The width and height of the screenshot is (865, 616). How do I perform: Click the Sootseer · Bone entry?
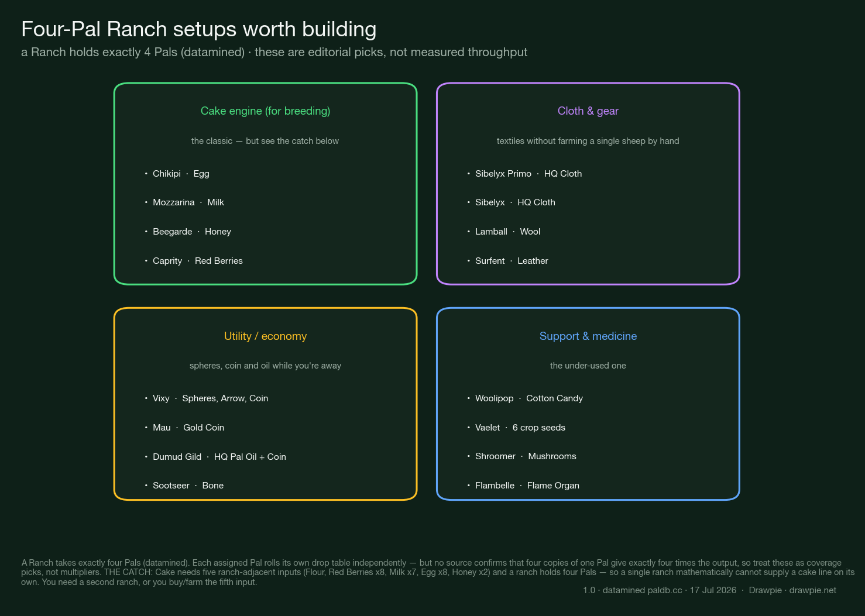tap(184, 486)
